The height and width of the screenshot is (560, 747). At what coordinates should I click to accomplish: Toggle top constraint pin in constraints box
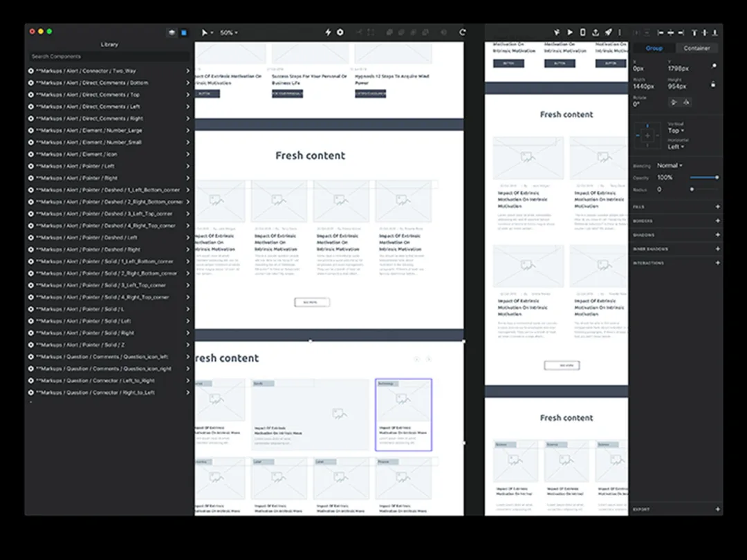[647, 127]
